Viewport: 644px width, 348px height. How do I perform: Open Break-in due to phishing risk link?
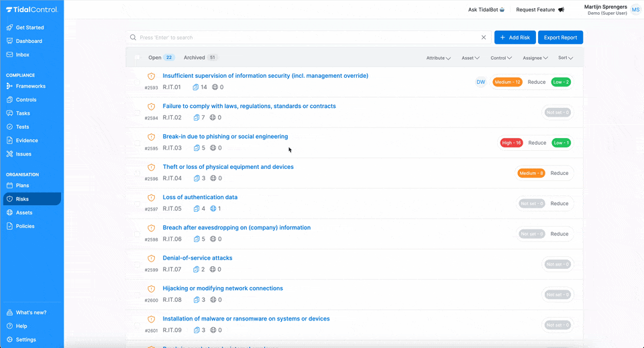pyautogui.click(x=225, y=136)
